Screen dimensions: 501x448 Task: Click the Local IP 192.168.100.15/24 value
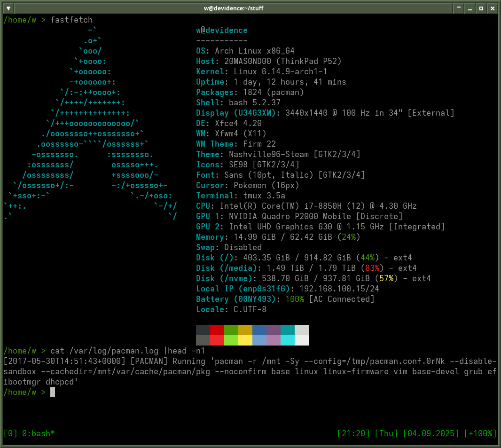[339, 289]
